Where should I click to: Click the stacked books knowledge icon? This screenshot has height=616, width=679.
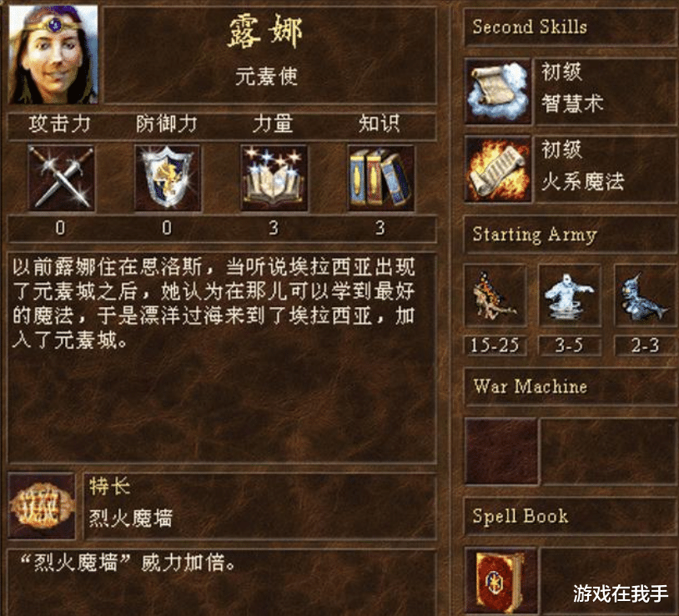coord(380,178)
